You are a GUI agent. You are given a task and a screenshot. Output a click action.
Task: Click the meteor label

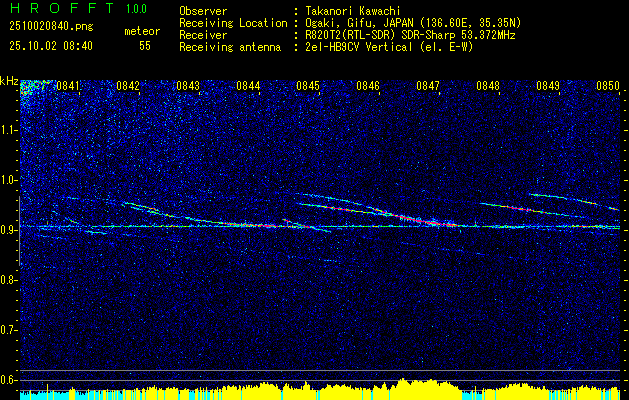tap(142, 31)
